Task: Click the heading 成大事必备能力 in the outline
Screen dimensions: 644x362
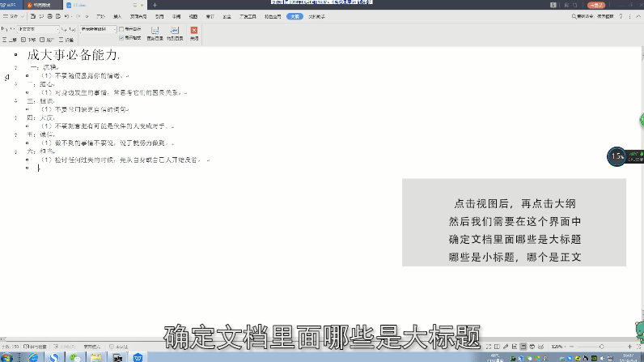Action: tap(73, 55)
